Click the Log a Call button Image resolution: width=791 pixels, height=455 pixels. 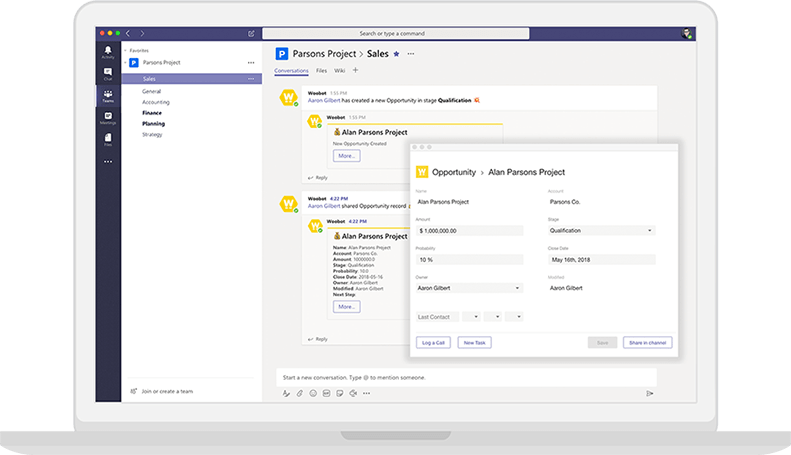433,343
